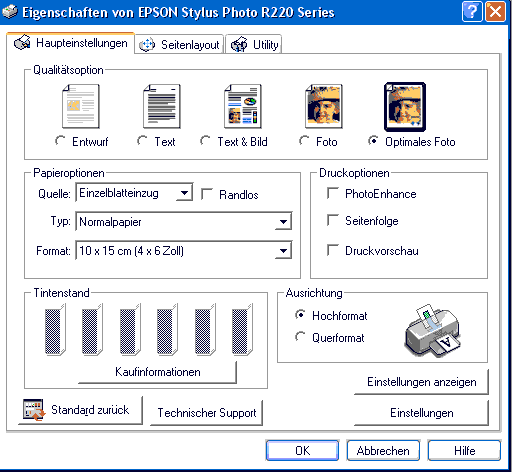Click the Utility tab icon
The height and width of the screenshot is (472, 512).
(x=239, y=45)
